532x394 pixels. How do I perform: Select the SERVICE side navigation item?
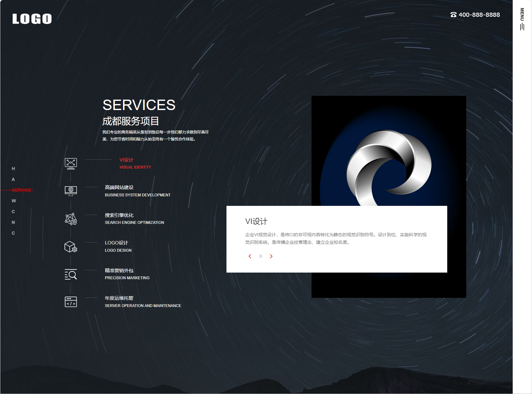22,190
